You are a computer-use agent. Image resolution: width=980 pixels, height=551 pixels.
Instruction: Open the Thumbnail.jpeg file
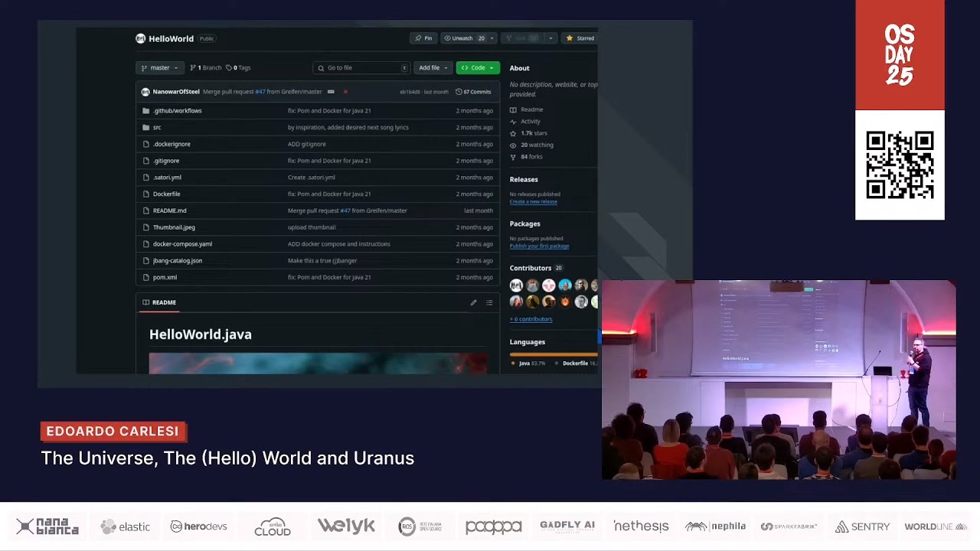[174, 227]
